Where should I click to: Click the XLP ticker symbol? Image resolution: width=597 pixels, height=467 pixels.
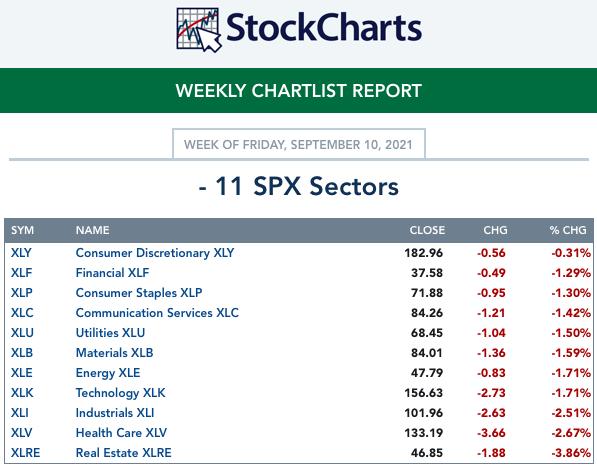point(21,293)
